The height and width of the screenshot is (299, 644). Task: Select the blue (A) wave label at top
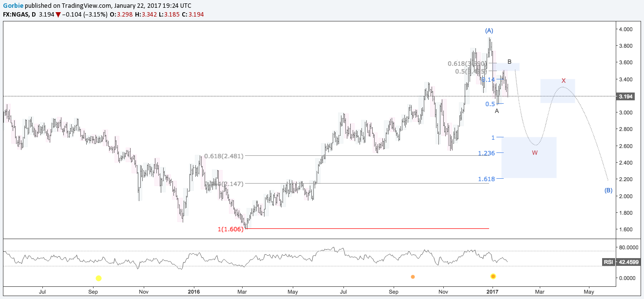pyautogui.click(x=490, y=31)
